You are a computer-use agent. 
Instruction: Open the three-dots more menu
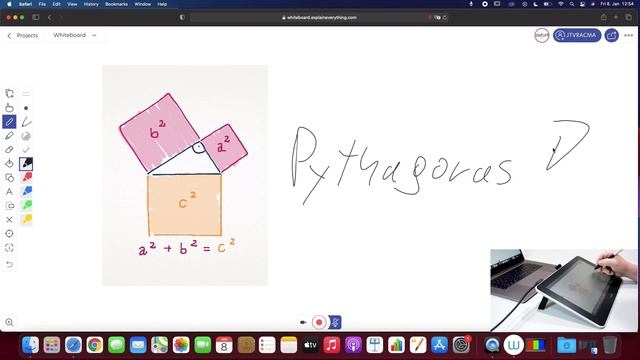click(x=629, y=36)
